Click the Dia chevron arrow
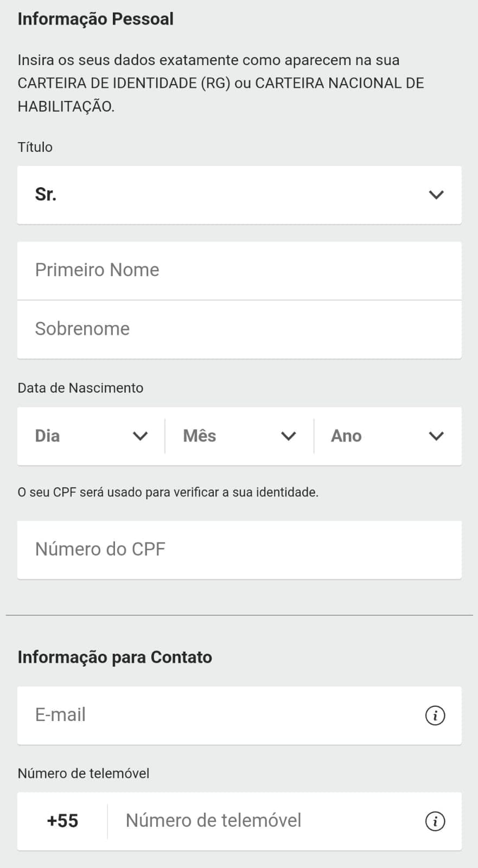This screenshot has height=868, width=478. pos(140,436)
